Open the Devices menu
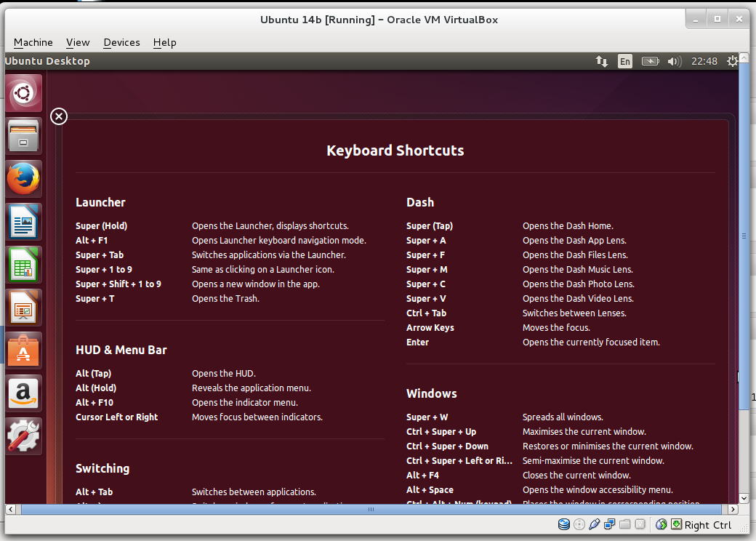The image size is (756, 541). point(121,42)
